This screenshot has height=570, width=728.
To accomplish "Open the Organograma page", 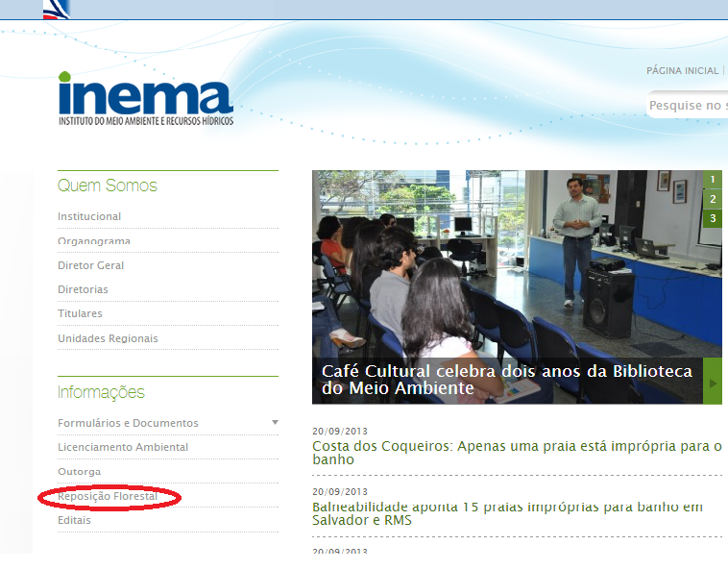I will (94, 241).
